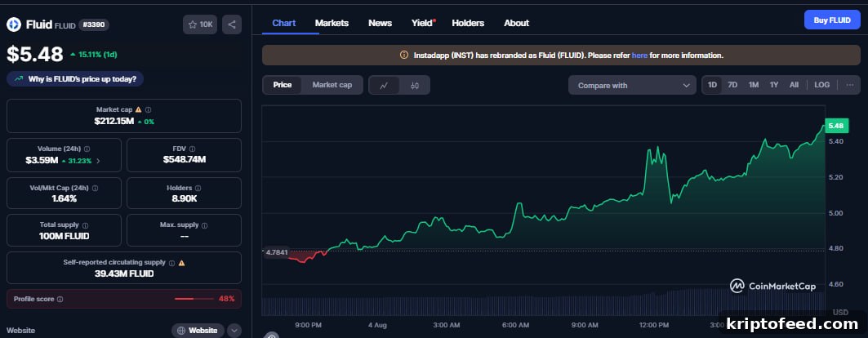Show Total supply info icon
The width and height of the screenshot is (868, 338).
tap(85, 225)
